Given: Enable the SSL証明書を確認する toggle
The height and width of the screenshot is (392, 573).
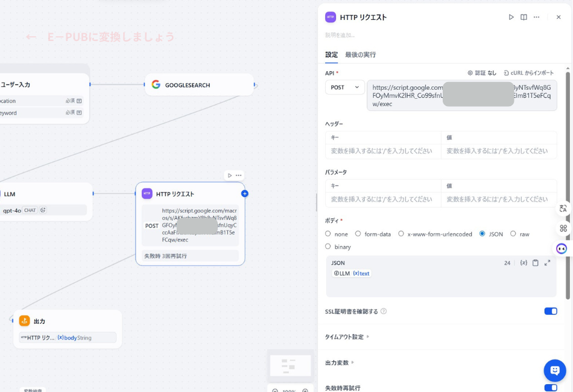Looking at the screenshot, I should (549, 311).
